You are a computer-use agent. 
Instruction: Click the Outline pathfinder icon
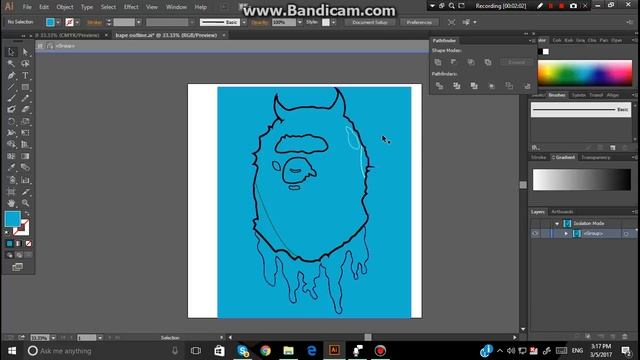pyautogui.click(x=509, y=86)
